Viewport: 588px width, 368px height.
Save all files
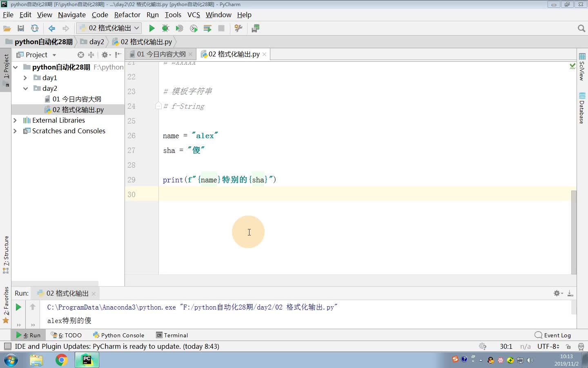(20, 28)
